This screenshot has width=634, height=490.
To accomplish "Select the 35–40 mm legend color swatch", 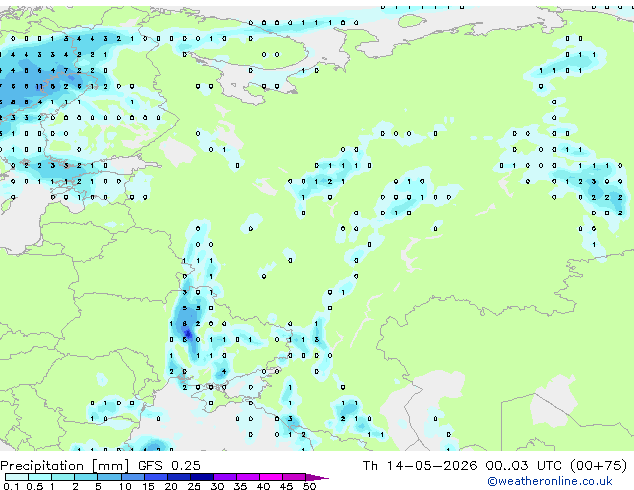I will coord(248,477).
